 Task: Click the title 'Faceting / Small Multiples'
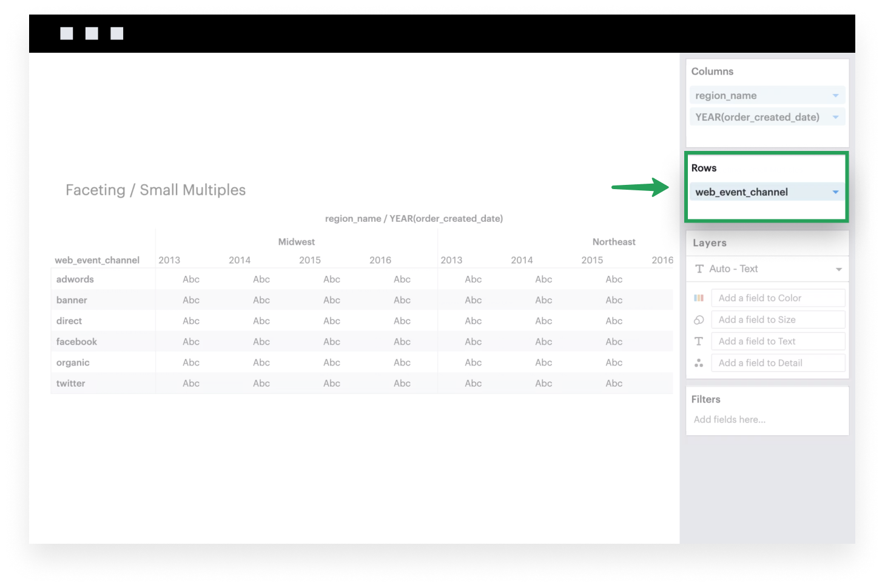click(x=155, y=190)
